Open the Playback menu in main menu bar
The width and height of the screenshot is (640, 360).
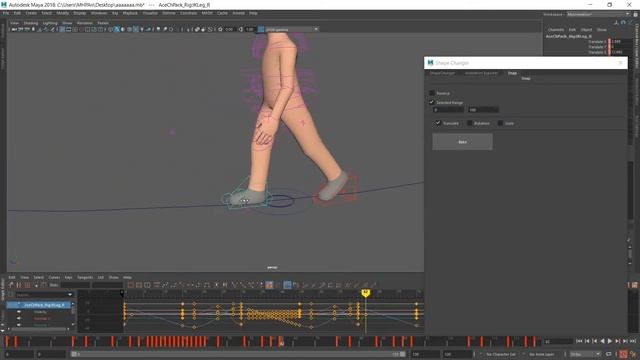click(130, 13)
